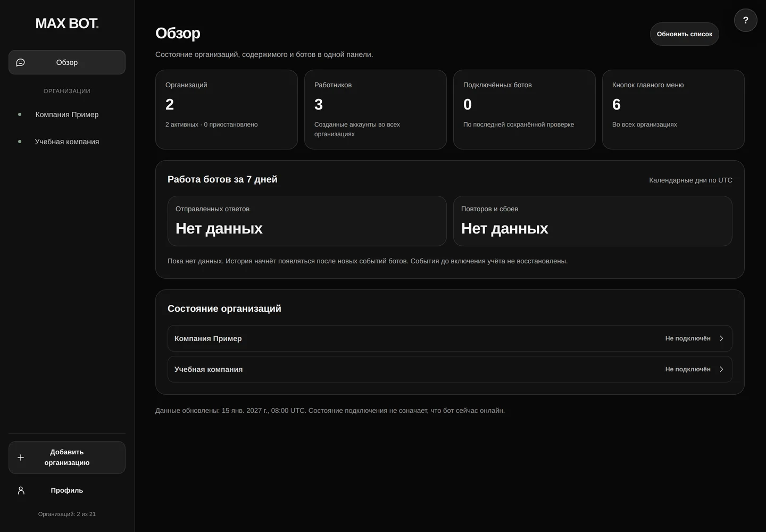This screenshot has width=766, height=532.
Task: Open Учебная компания in the organization status list
Action: (x=450, y=369)
